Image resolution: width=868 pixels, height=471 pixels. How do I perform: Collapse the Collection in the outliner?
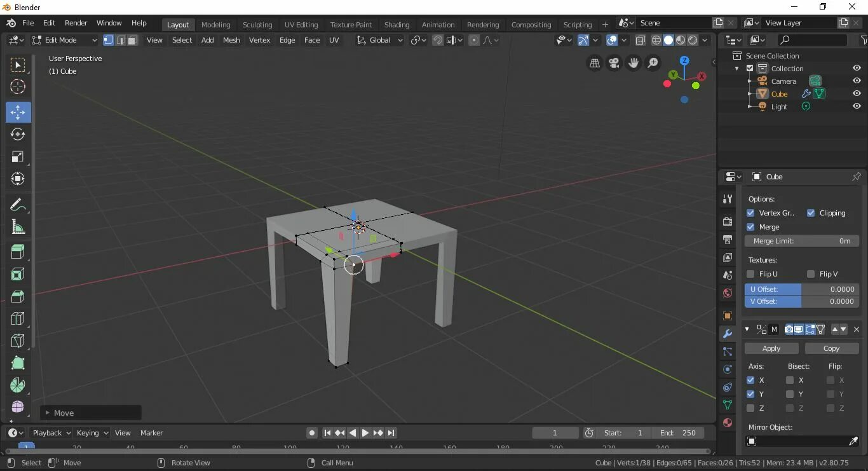point(736,68)
